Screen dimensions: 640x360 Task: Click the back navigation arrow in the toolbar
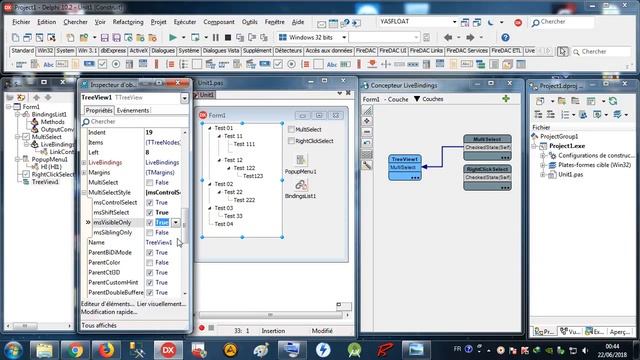click(x=448, y=38)
